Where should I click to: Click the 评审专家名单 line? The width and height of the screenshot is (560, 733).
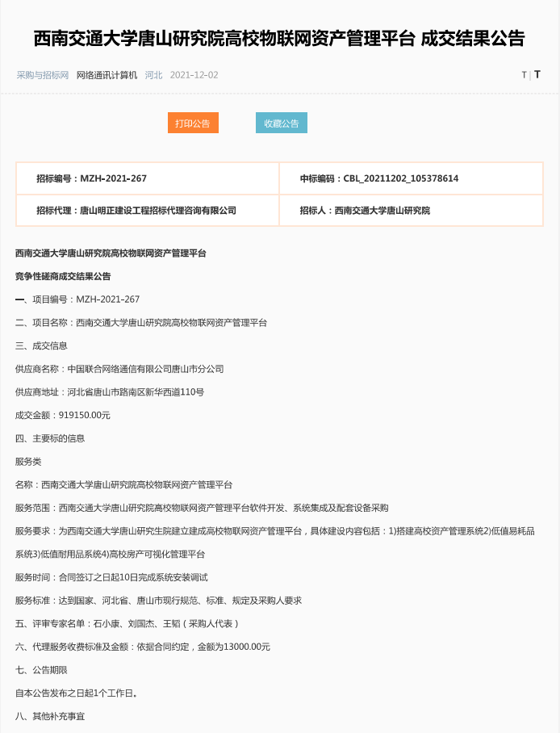(127, 623)
